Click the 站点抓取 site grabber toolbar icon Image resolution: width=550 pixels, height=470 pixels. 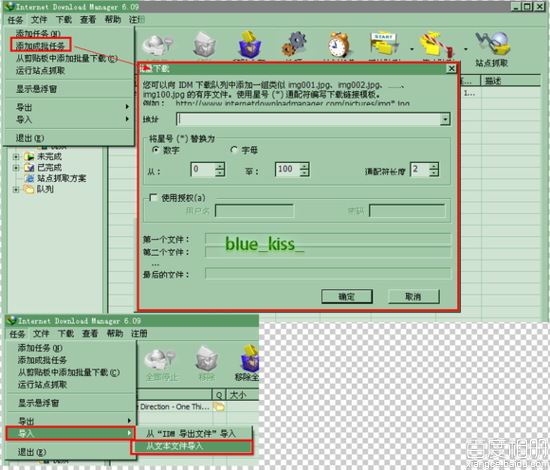(x=492, y=46)
